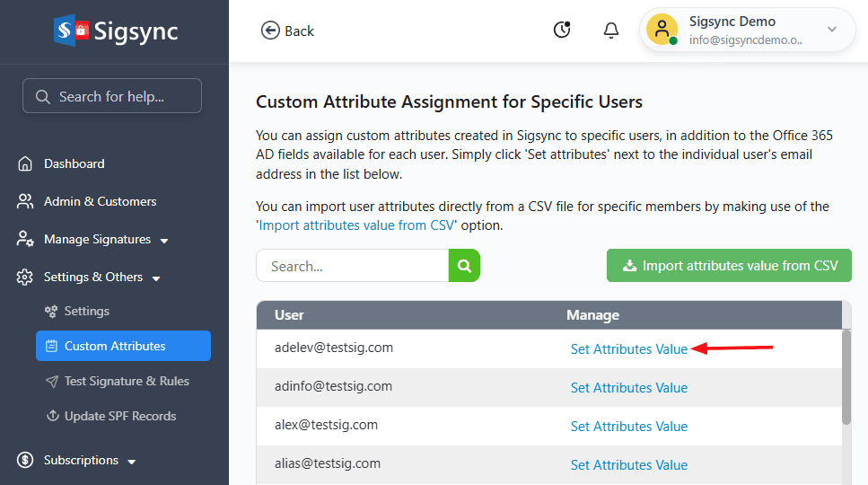Click the green search magnifier button

[464, 266]
